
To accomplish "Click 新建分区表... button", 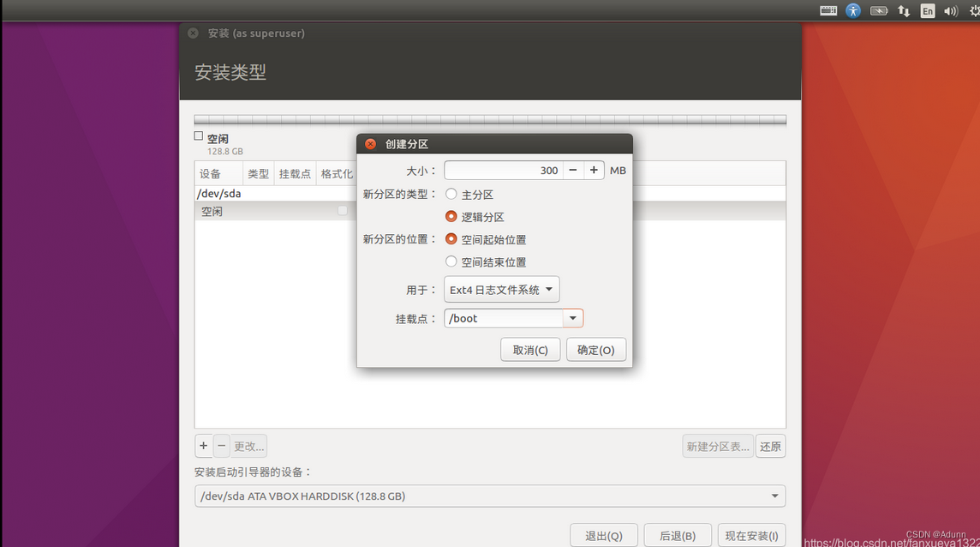I will (x=718, y=446).
